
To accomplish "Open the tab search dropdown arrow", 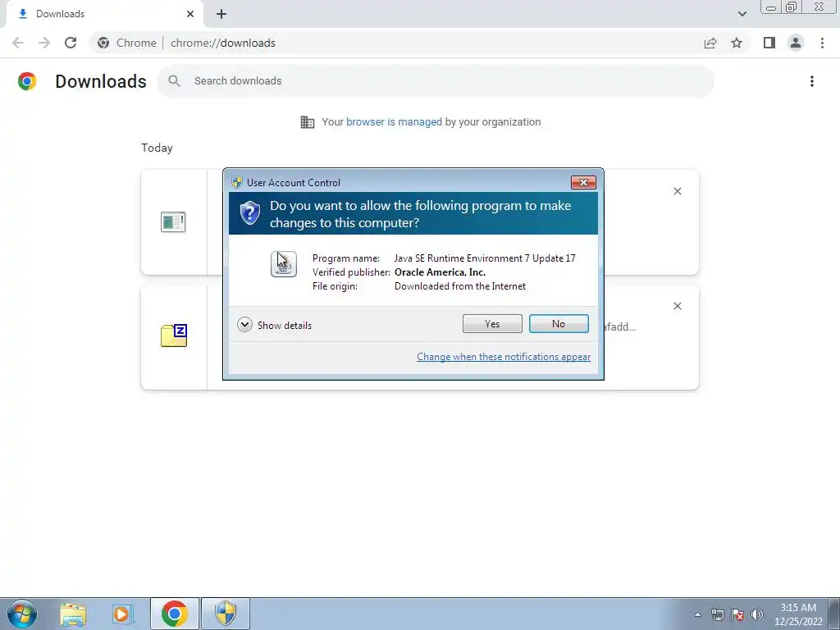I will [x=742, y=14].
